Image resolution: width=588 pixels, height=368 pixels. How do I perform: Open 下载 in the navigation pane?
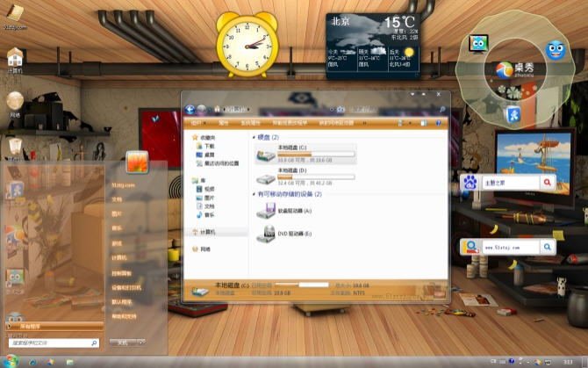205,147
